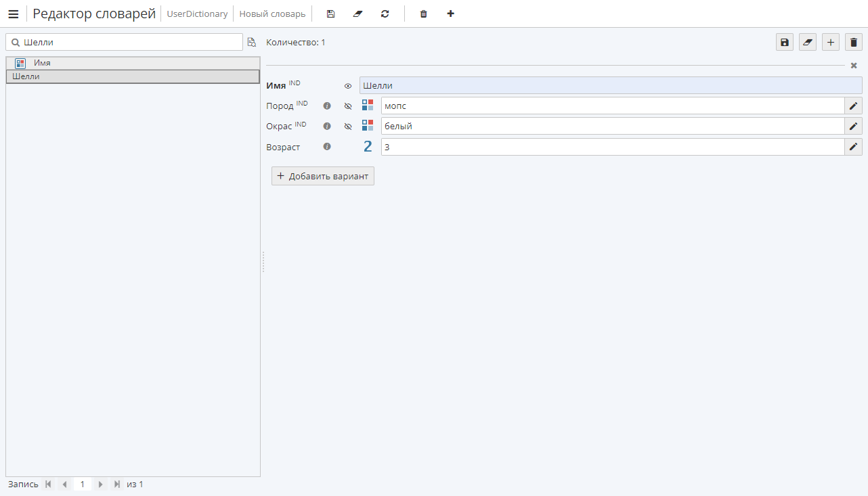This screenshot has height=496, width=868.
Task: Edit the белый value with pencil button
Action: coord(854,126)
